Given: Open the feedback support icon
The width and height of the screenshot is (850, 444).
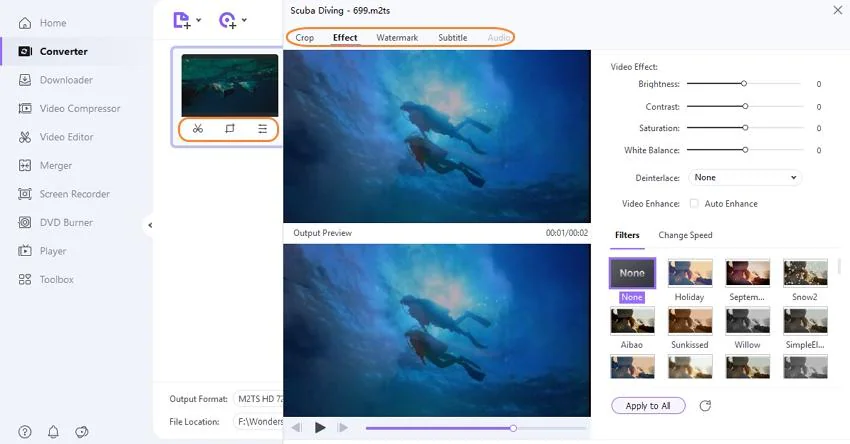Looking at the screenshot, I should (82, 432).
